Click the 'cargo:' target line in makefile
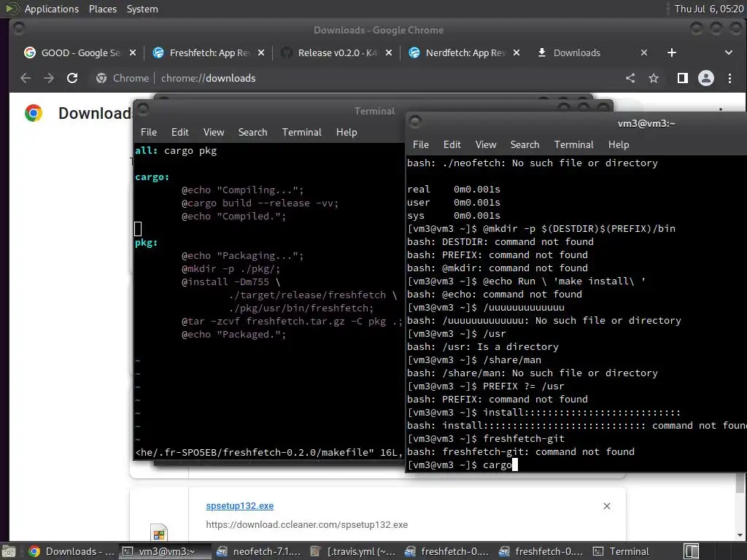This screenshot has width=747, height=560. [152, 177]
